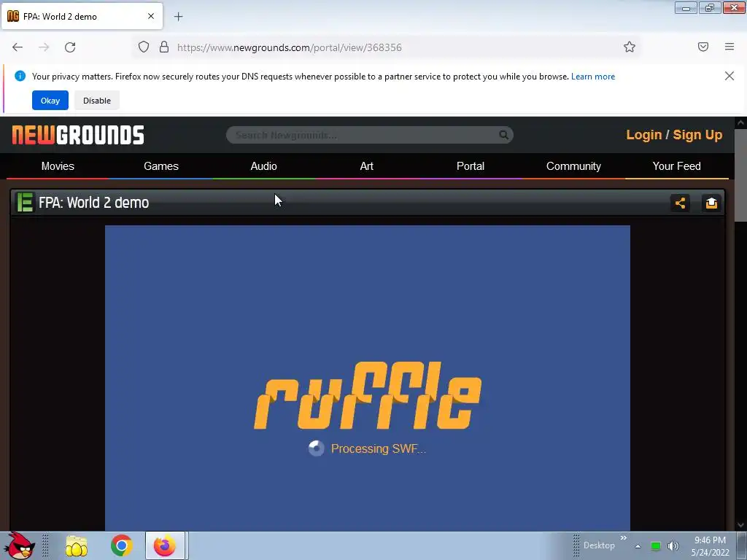The width and height of the screenshot is (747, 560).
Task: Show hidden tray icons arrow
Action: [x=638, y=546]
